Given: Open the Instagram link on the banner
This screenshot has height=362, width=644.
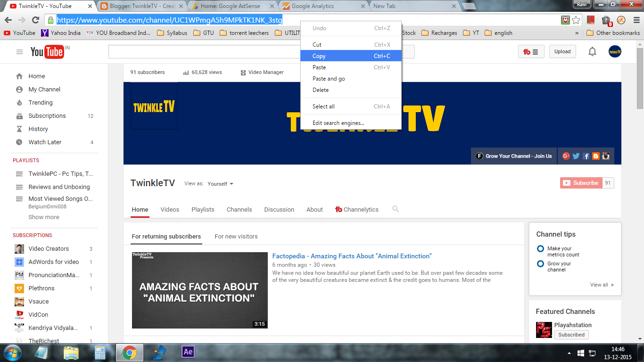Looking at the screenshot, I should pos(606,156).
